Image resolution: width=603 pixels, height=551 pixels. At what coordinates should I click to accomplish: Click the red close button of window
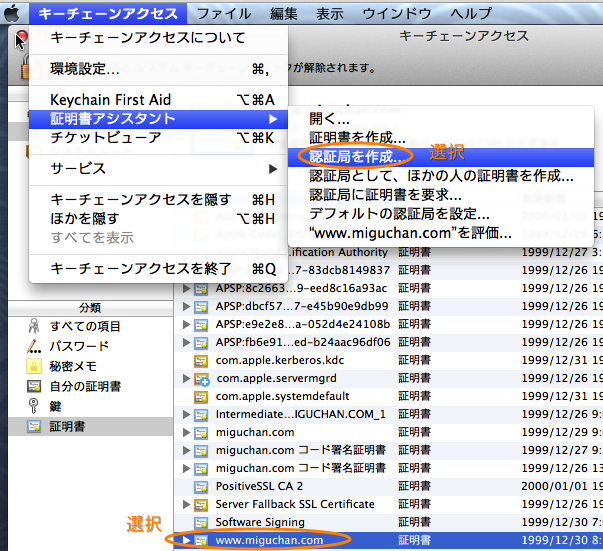pos(22,37)
